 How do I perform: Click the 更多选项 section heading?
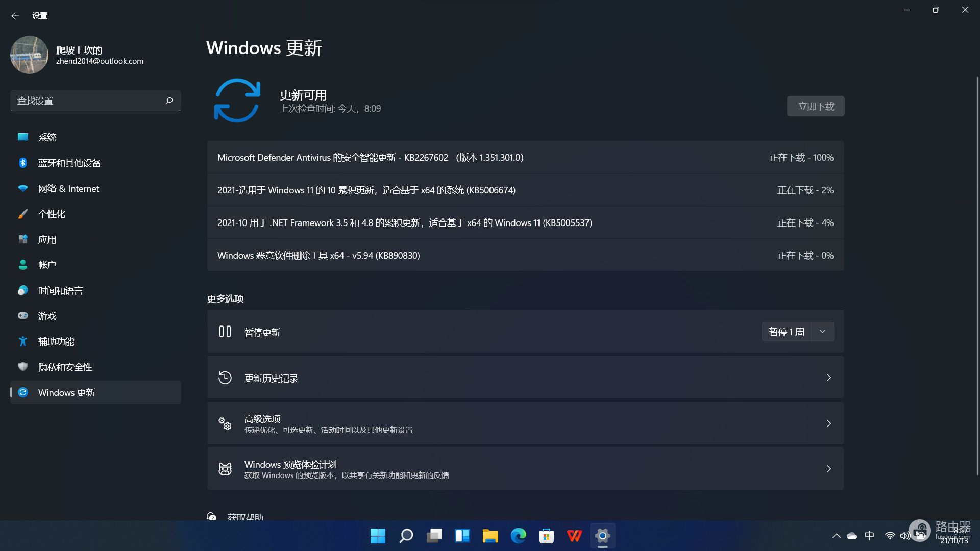pos(225,298)
